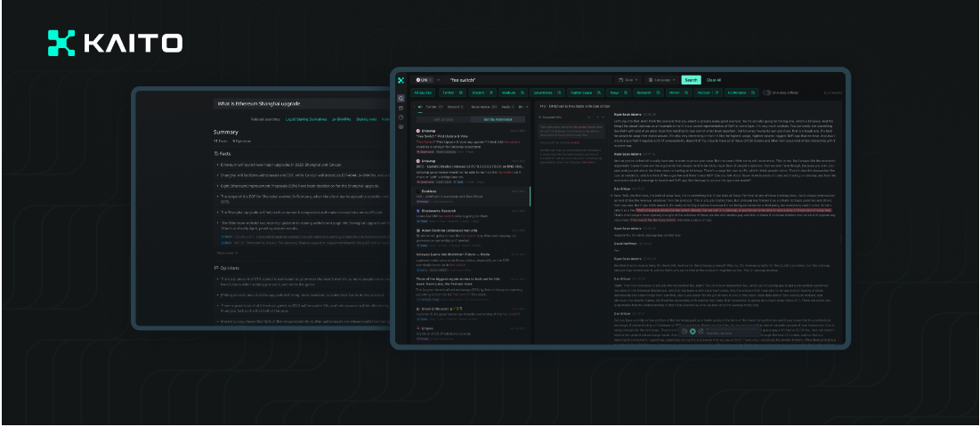
Task: Click Ryan Sean Adams first transcript timestamp
Action: point(649,114)
